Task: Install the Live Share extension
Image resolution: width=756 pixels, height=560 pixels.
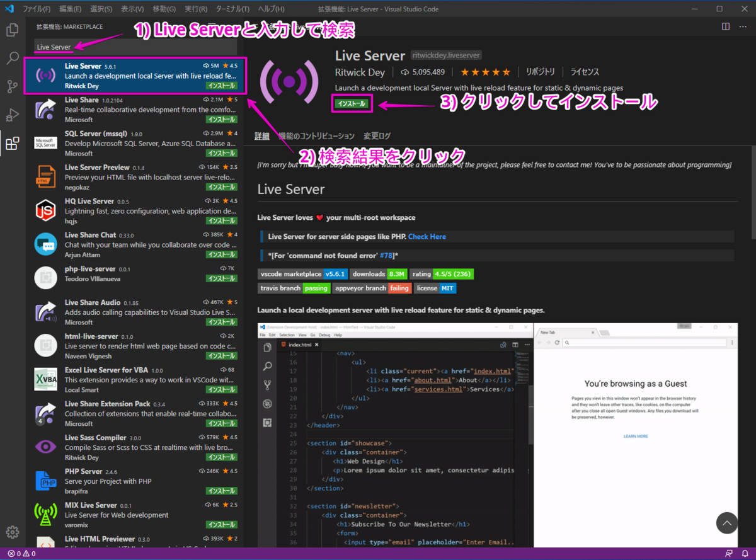Action: point(221,120)
